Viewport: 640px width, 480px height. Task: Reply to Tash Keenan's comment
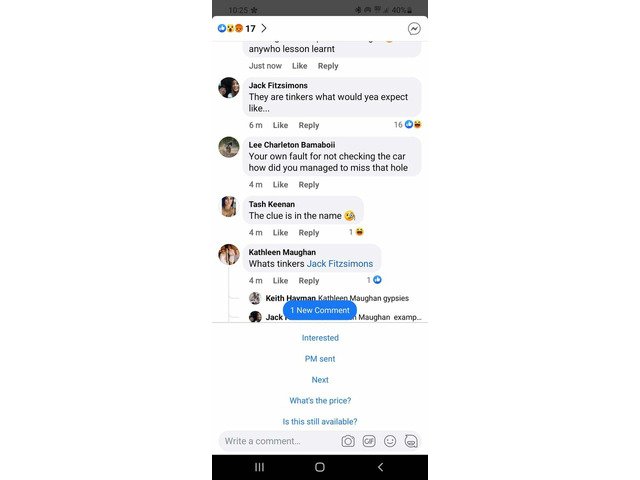(309, 233)
